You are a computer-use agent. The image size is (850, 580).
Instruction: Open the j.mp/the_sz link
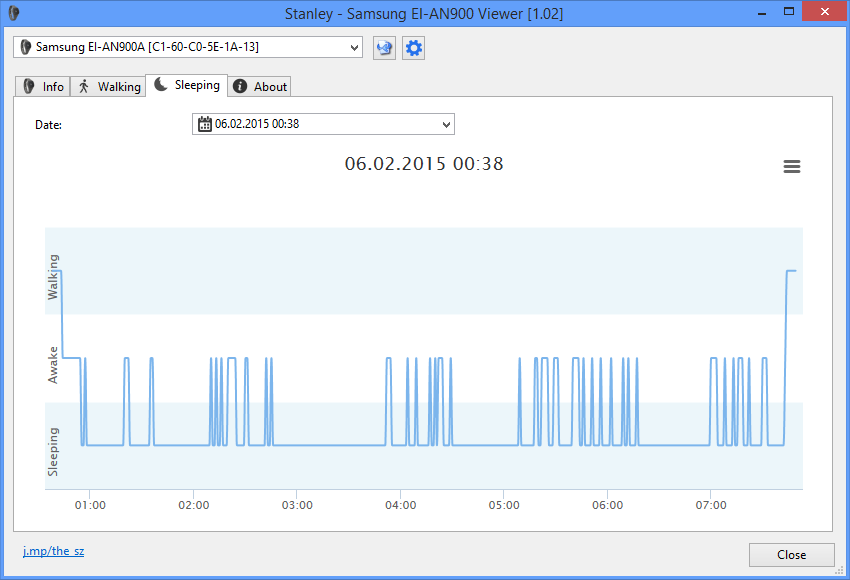[x=53, y=551]
